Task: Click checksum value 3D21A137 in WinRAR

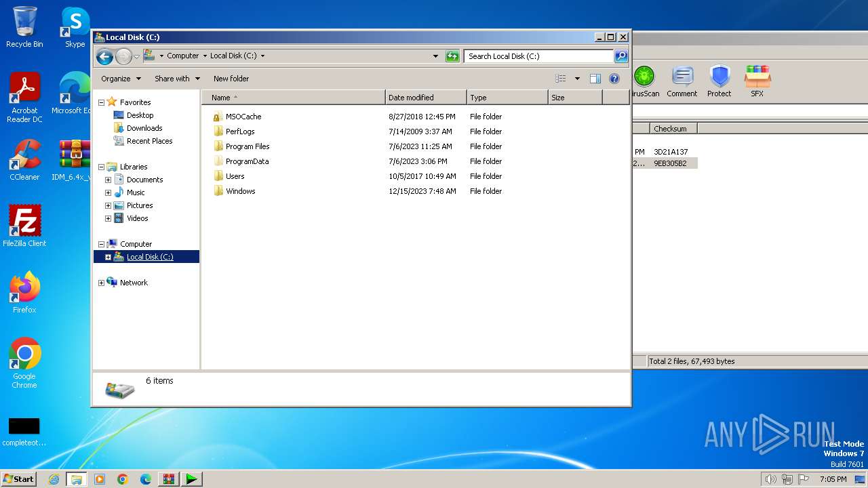Action: point(671,152)
